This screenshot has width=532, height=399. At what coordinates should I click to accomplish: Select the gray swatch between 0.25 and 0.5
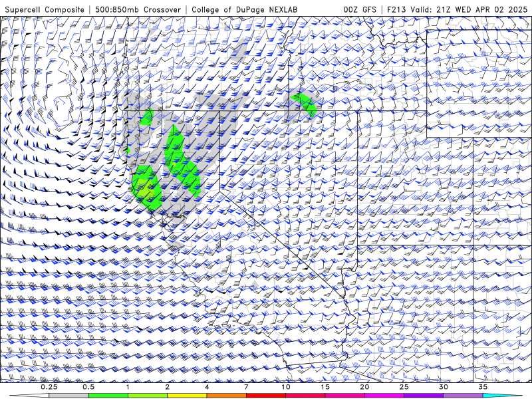pos(69,396)
